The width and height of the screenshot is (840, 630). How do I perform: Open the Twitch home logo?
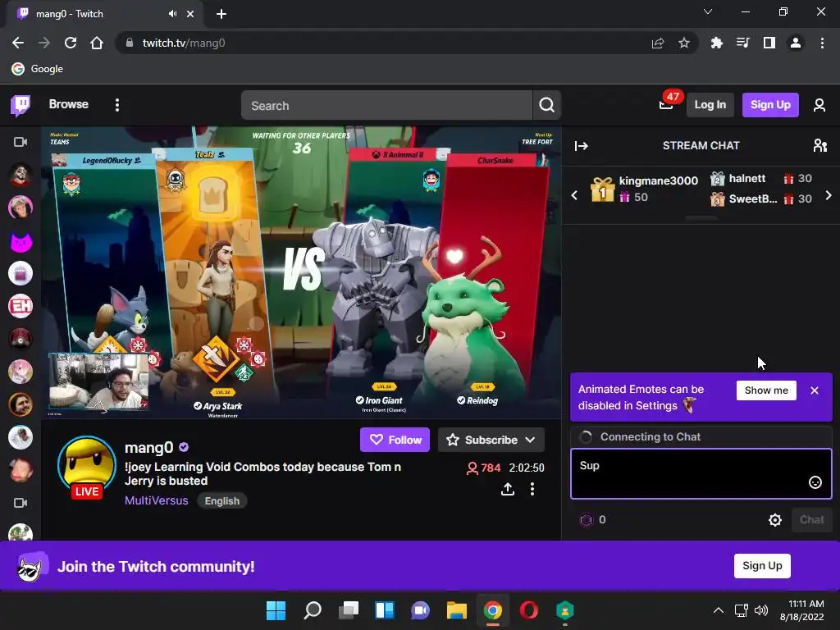point(21,105)
